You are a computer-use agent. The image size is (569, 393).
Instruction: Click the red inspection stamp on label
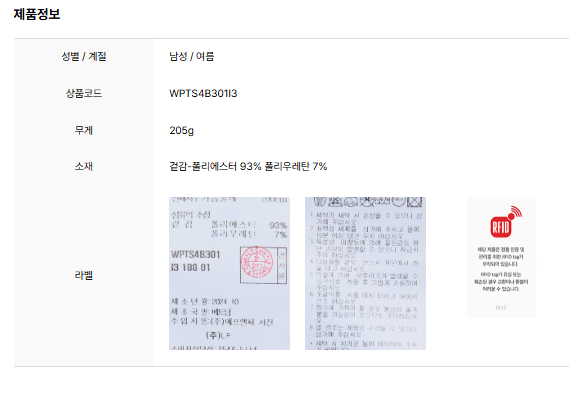point(257,262)
